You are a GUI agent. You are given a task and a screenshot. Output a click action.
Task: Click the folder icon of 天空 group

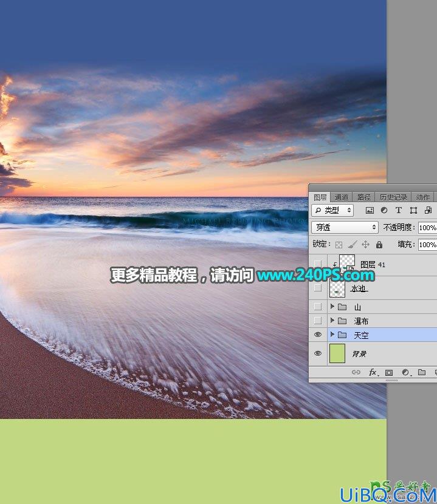(x=342, y=335)
